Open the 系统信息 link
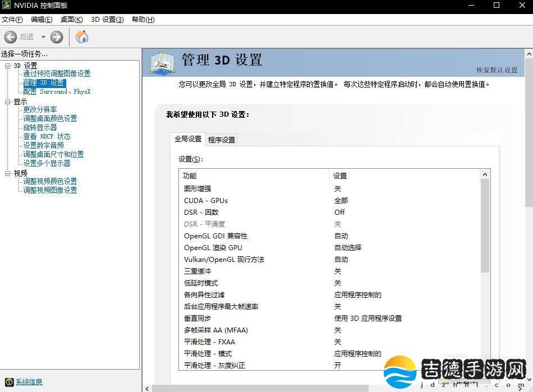This screenshot has width=533, height=392. 29,382
